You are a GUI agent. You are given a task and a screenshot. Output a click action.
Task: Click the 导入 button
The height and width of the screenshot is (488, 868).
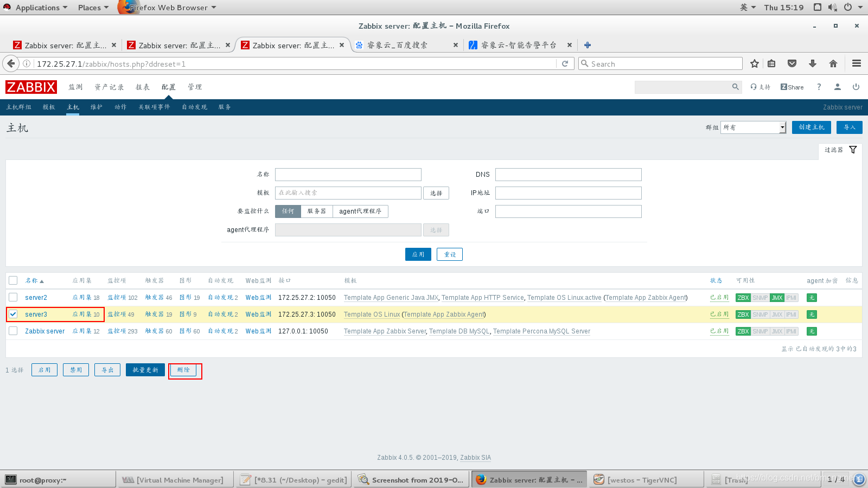pos(850,127)
